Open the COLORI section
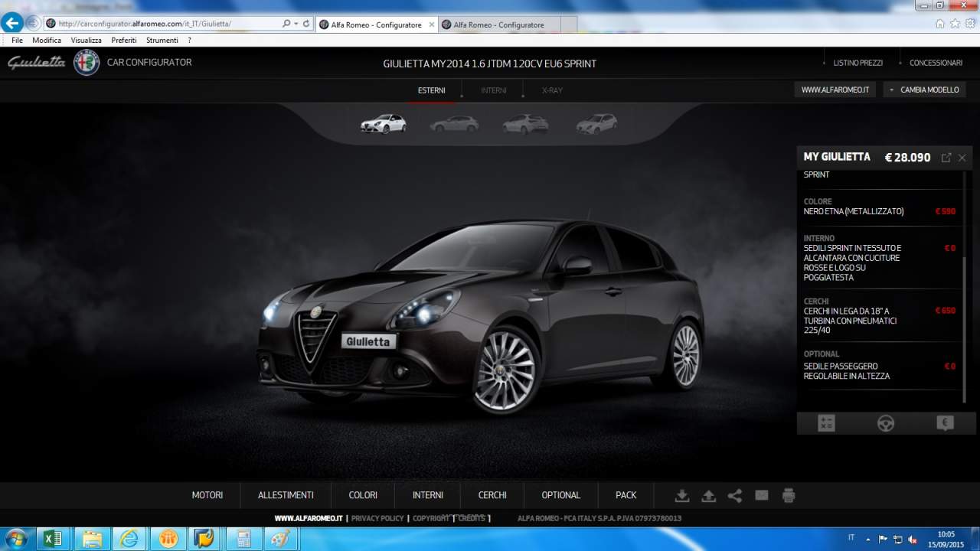The height and width of the screenshot is (551, 980). 363,495
